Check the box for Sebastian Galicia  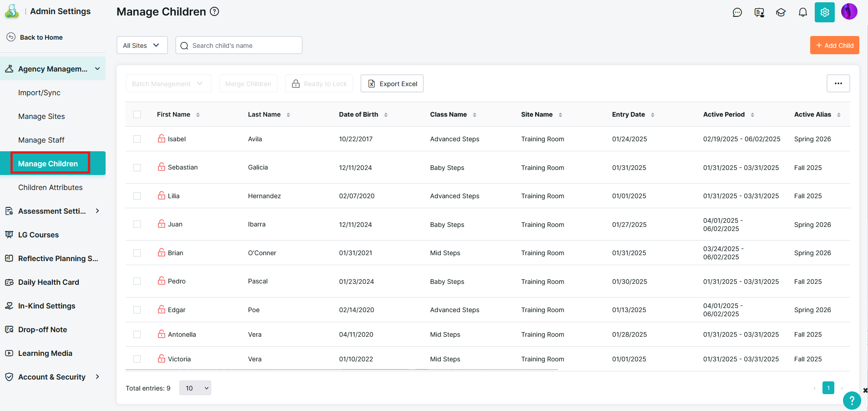coord(137,168)
